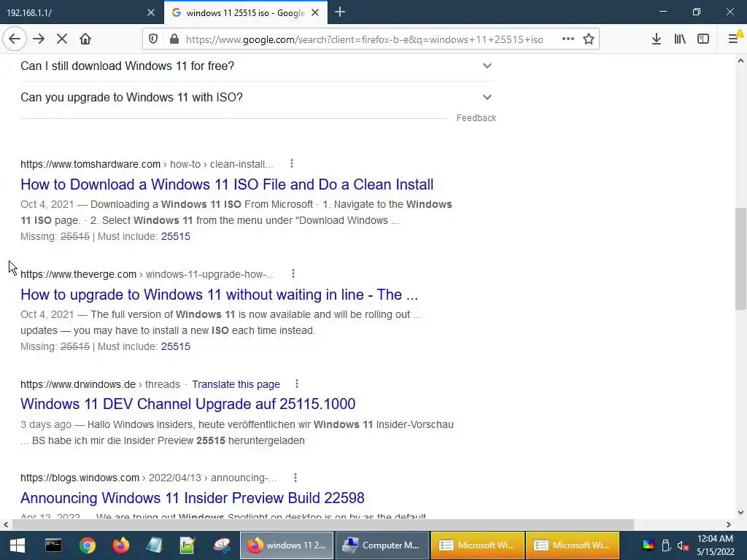Open the green chart app taskbar icon
This screenshot has width=747, height=560.
[x=187, y=545]
